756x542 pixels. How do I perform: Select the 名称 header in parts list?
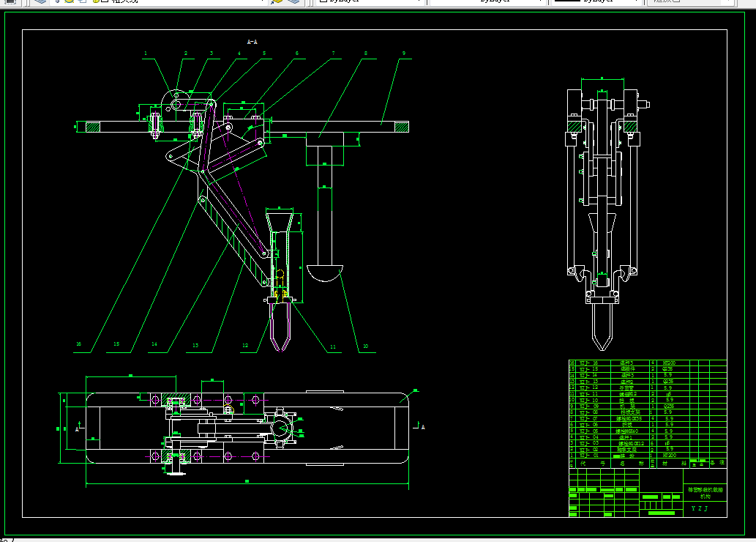(631, 464)
